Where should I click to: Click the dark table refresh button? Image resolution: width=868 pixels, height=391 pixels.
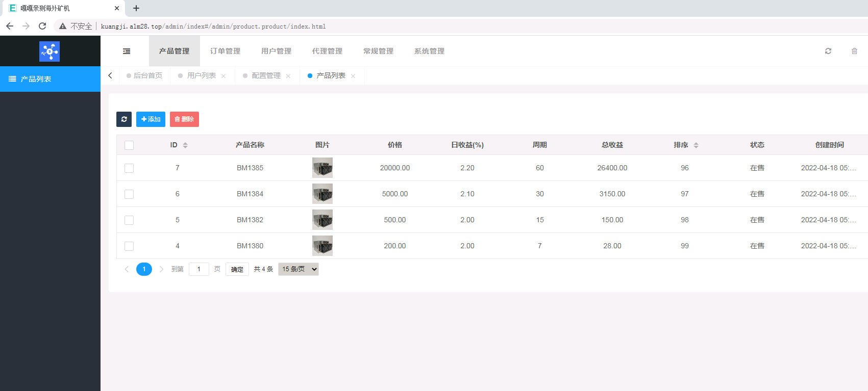124,119
